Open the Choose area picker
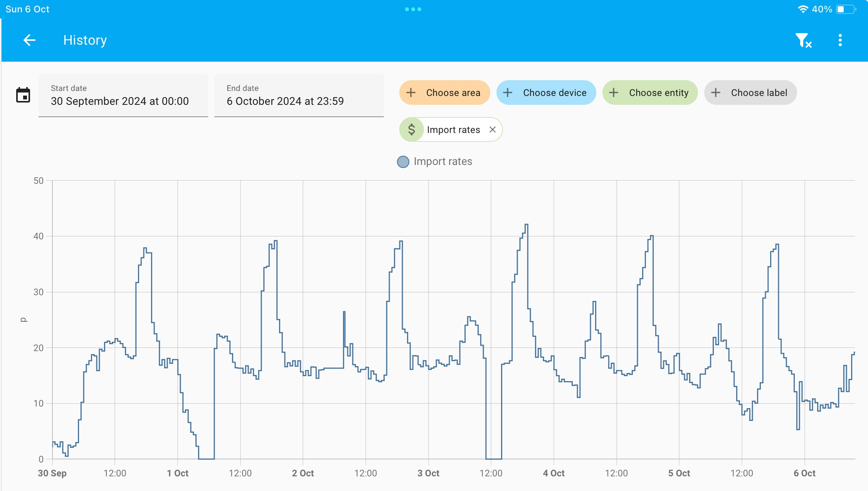Image resolution: width=868 pixels, height=491 pixels. point(444,92)
